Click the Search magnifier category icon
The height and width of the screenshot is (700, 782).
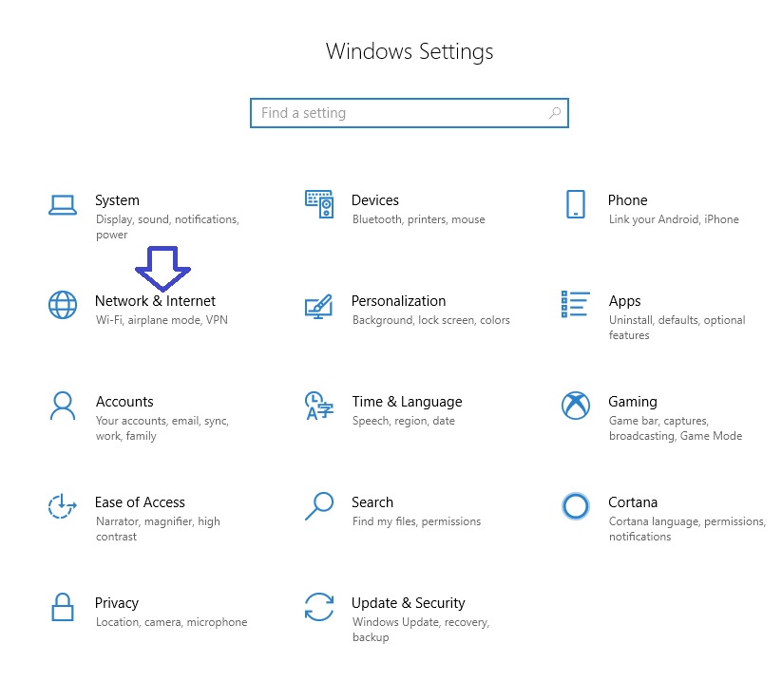pyautogui.click(x=319, y=506)
